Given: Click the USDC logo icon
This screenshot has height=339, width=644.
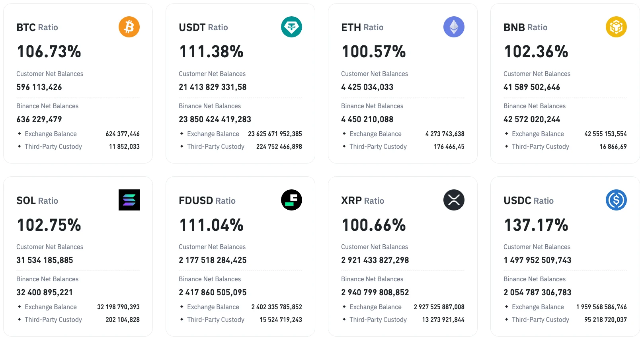Looking at the screenshot, I should pyautogui.click(x=616, y=200).
